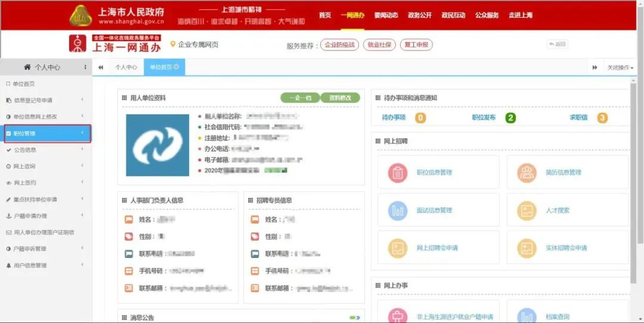644x323 pixels.
Task: Click grid icon beside 网上招聘 heading
Action: [x=378, y=141]
